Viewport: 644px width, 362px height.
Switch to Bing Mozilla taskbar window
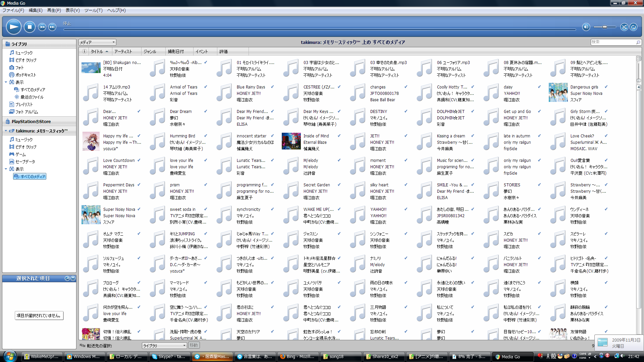(x=298, y=357)
